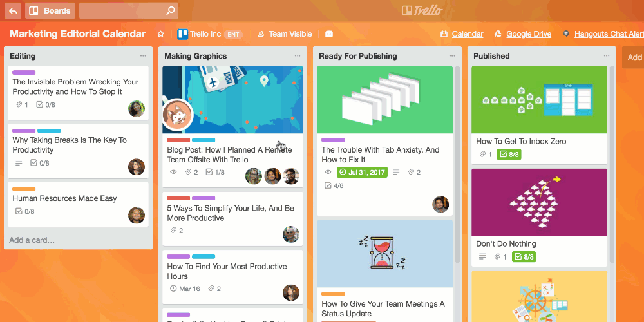Click the Trello logo in header
The height and width of the screenshot is (322, 644).
tap(422, 10)
